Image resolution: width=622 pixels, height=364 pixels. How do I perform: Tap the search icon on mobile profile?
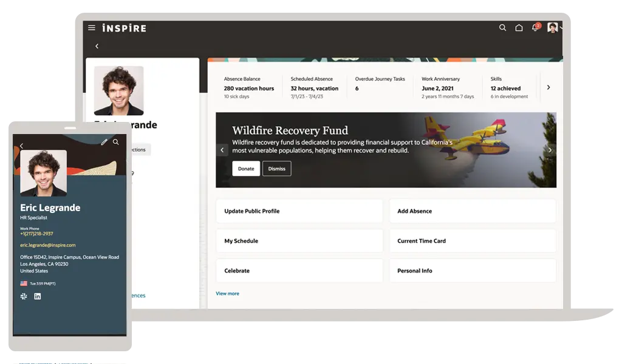116,142
